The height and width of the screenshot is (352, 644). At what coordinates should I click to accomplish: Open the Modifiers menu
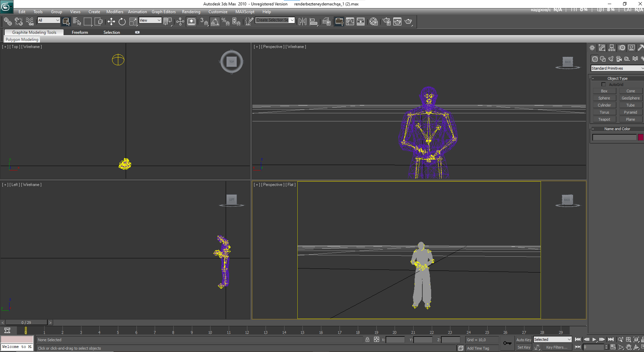[x=115, y=12]
